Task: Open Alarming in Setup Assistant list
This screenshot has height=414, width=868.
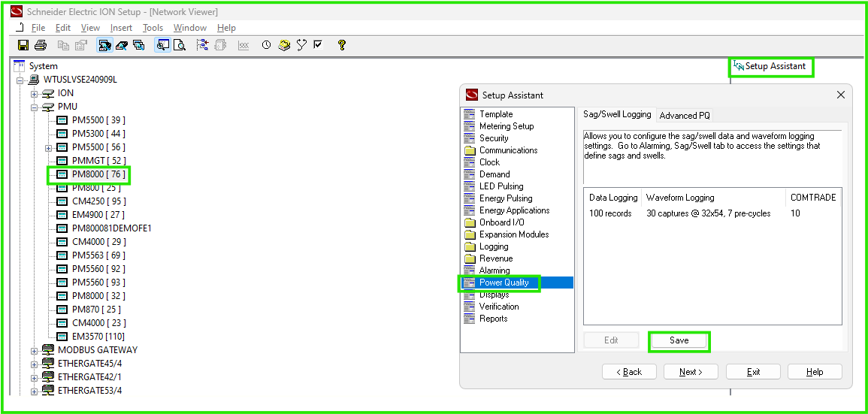Action: click(x=494, y=270)
